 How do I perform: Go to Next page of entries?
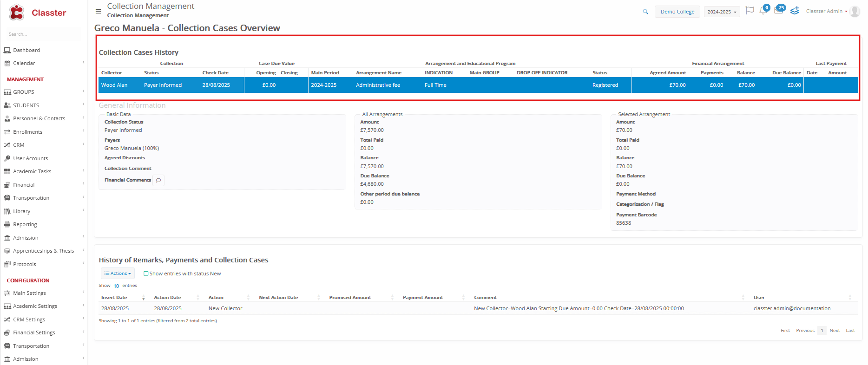834,331
